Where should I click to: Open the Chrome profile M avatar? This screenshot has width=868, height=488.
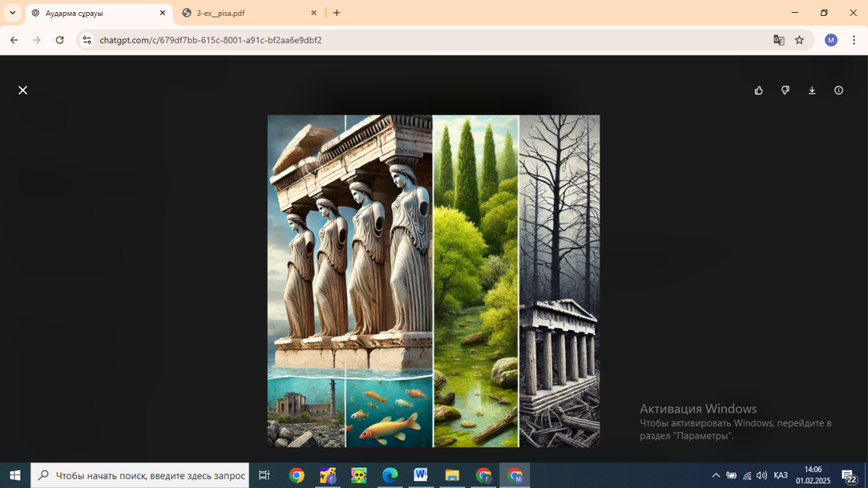831,40
